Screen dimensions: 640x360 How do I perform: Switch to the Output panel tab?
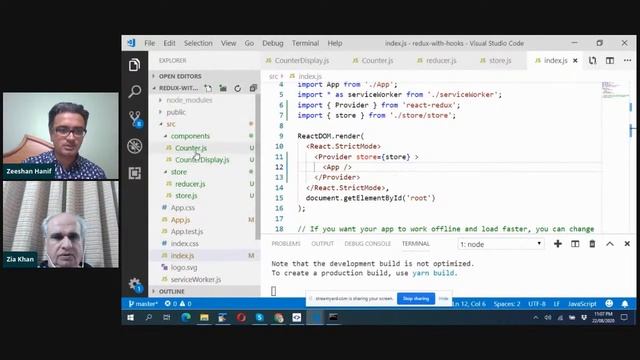[x=322, y=244]
